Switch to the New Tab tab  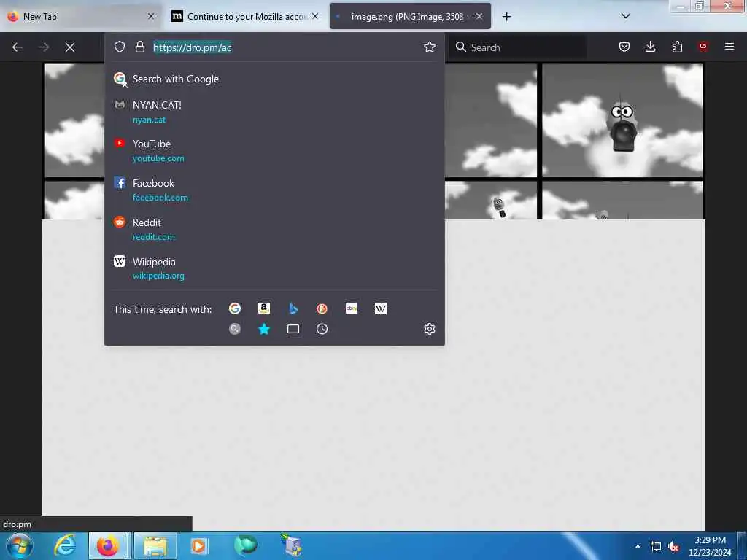(x=81, y=16)
